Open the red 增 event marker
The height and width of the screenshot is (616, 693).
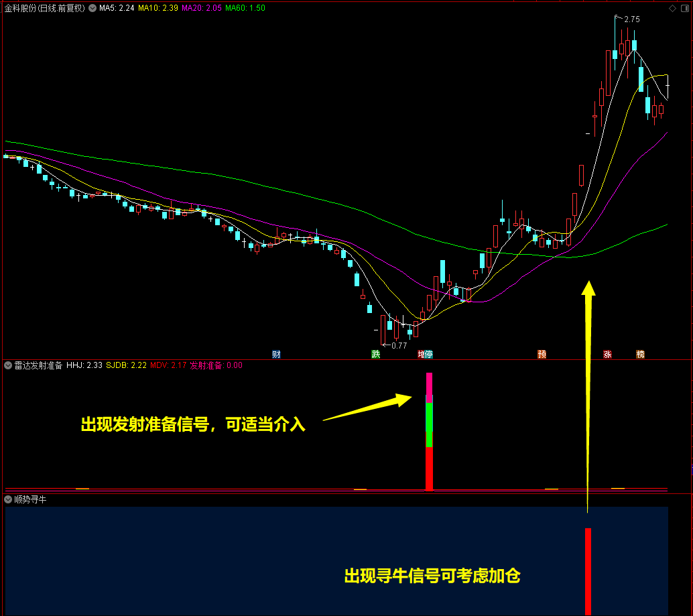coord(421,354)
